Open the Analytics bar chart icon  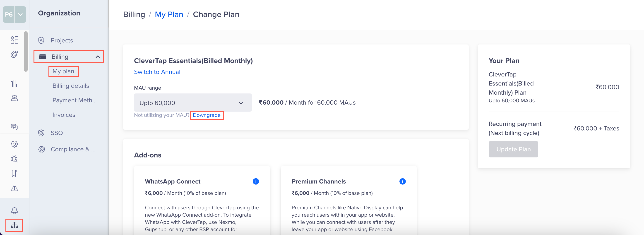[14, 84]
